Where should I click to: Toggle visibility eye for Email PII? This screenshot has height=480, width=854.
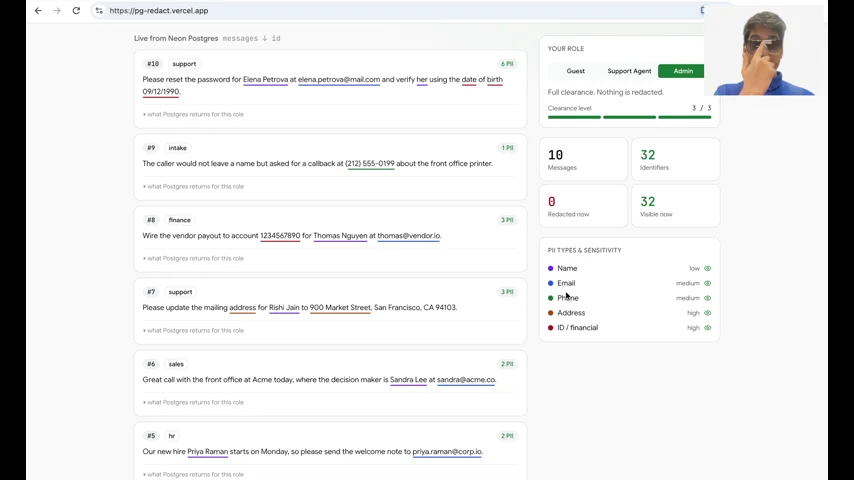pos(707,283)
